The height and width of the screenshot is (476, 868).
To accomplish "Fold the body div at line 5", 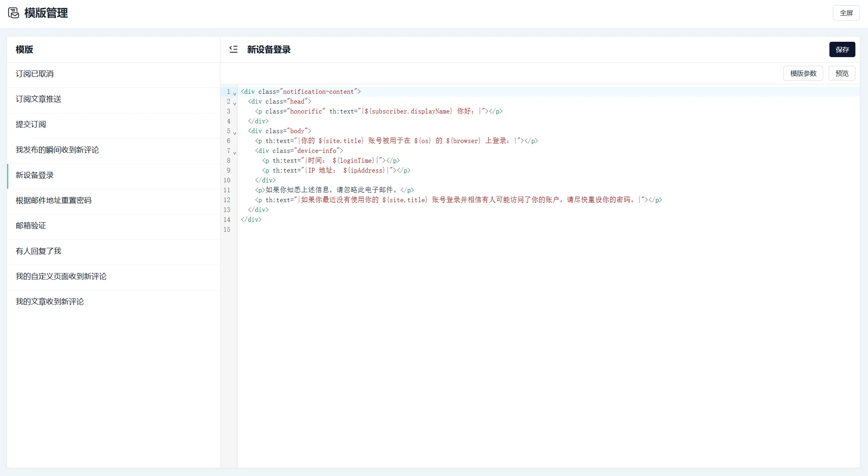I will [235, 133].
